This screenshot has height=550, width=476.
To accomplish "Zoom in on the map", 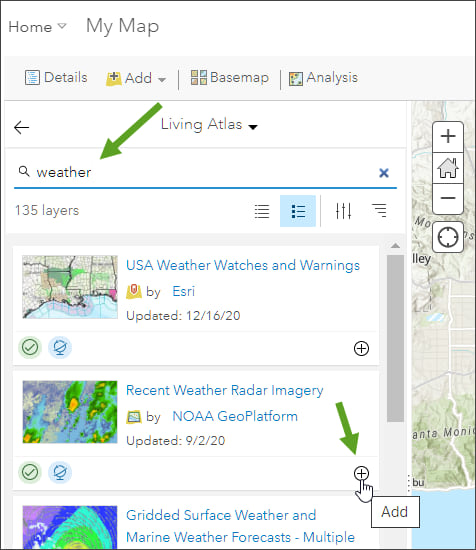I will pos(448,136).
